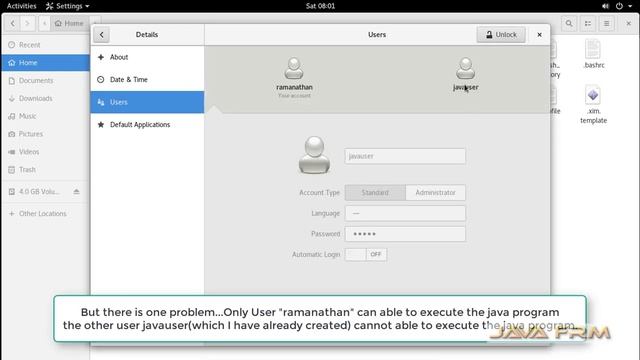Click the Unlock button

tap(501, 35)
